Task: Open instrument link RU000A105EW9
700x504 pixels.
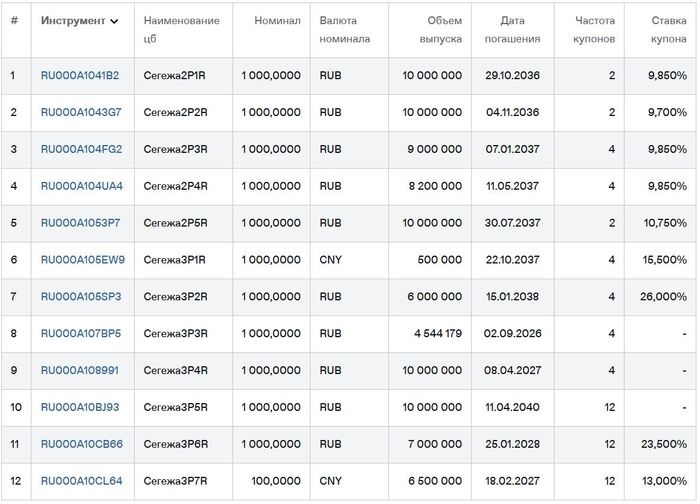Action: tap(82, 260)
